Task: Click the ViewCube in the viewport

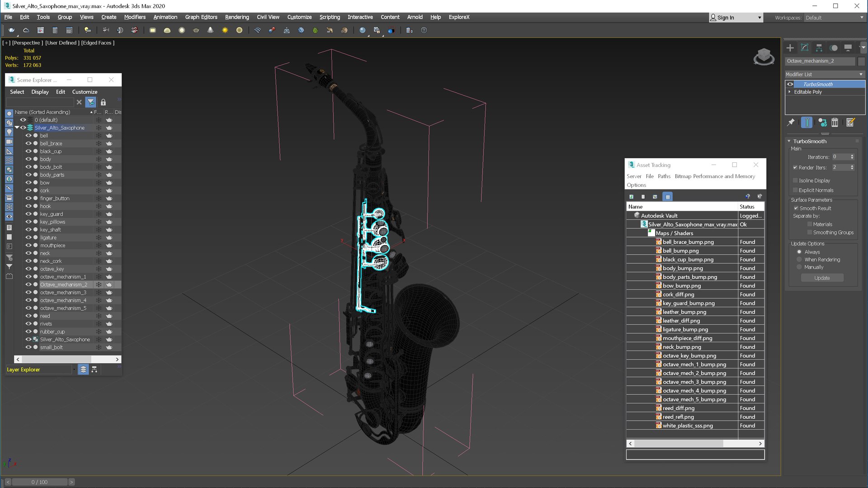Action: [x=764, y=57]
